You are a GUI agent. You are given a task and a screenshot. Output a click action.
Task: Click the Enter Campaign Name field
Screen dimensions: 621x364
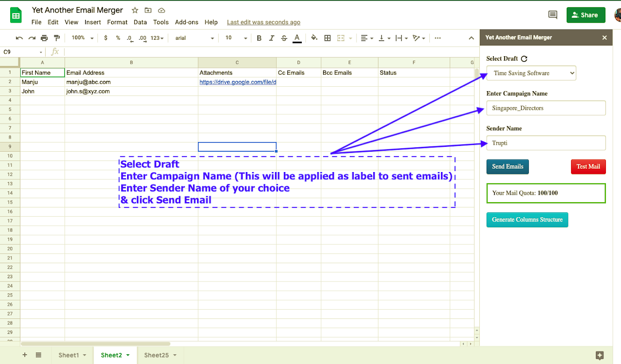(x=546, y=108)
